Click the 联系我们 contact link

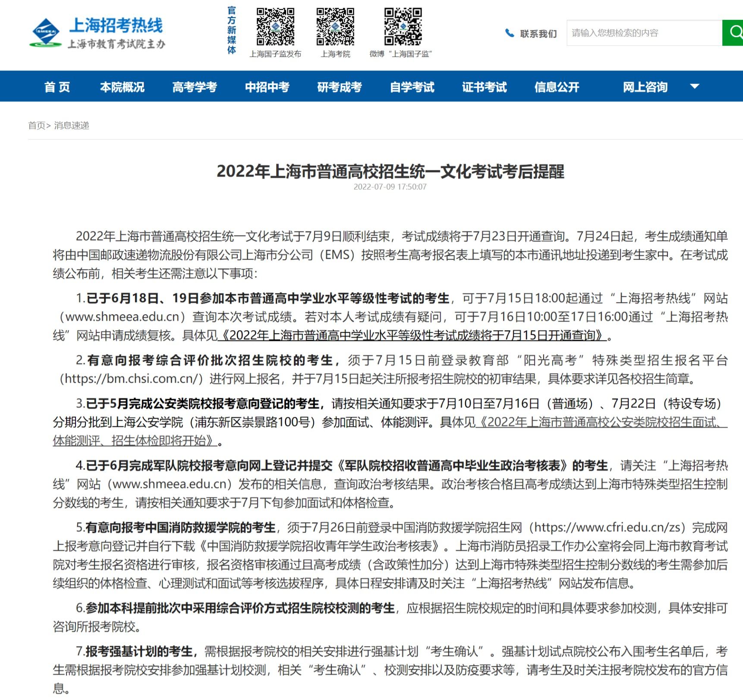click(x=538, y=33)
